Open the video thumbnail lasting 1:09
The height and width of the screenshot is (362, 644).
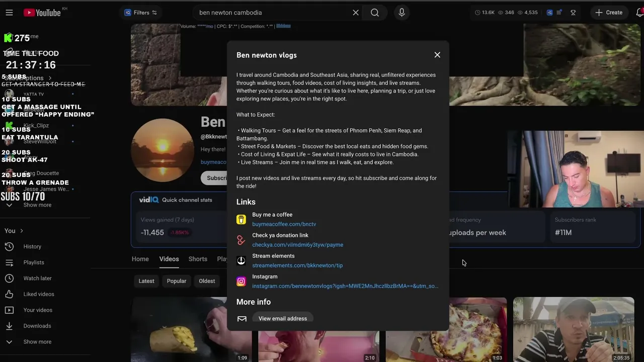pyautogui.click(x=191, y=329)
